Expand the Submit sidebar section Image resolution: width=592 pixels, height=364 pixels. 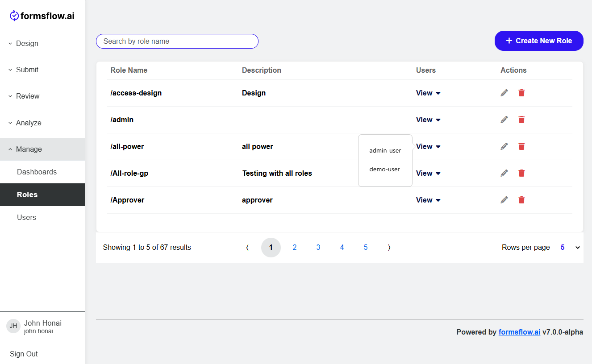pos(42,70)
